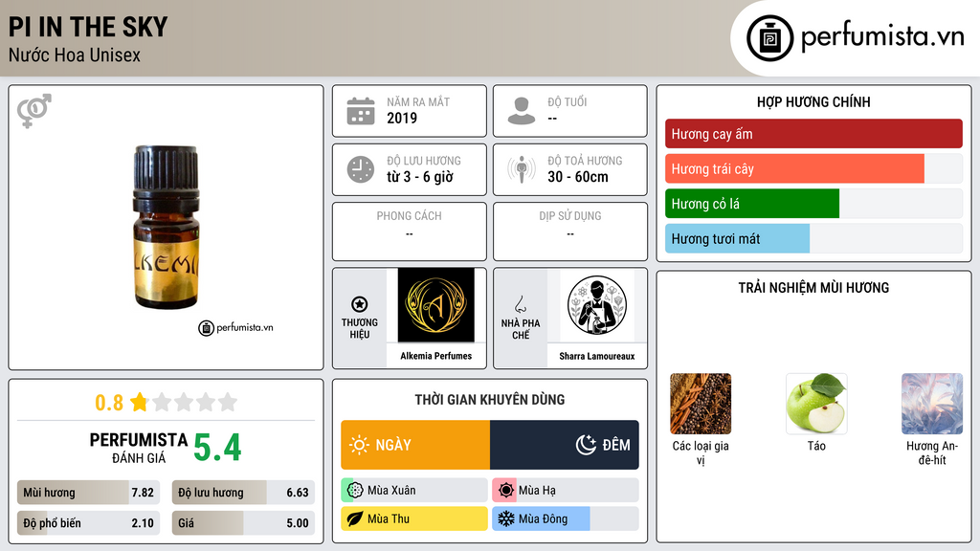Click the sillage projection person icon
This screenshot has width=980, height=551.
coord(522,169)
